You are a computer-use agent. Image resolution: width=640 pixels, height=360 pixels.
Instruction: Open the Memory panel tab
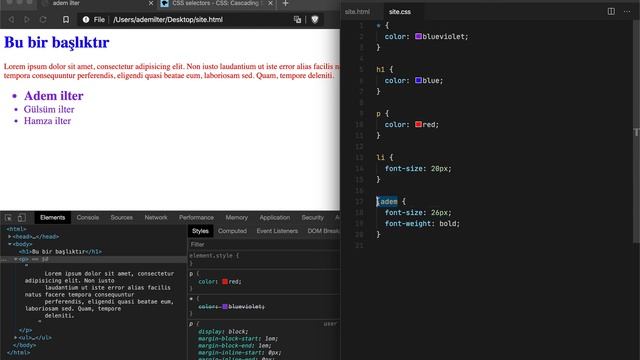[x=237, y=218]
